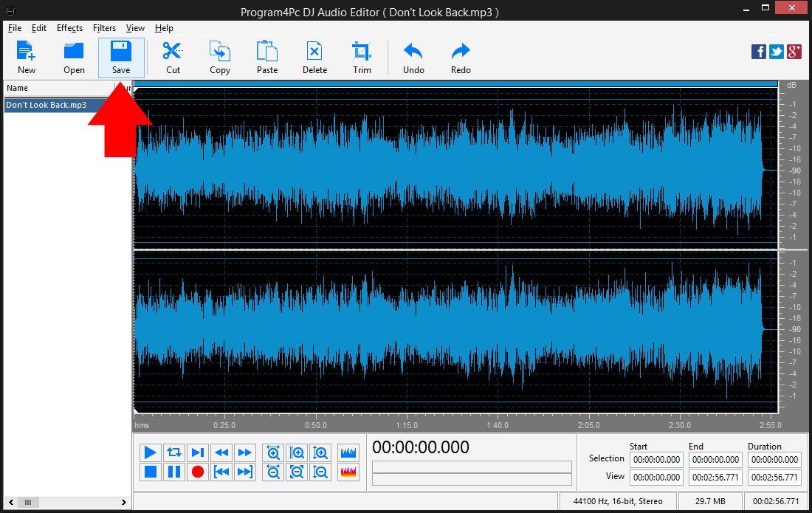Zoom in on the waveform horizontally
The width and height of the screenshot is (812, 513).
(272, 452)
